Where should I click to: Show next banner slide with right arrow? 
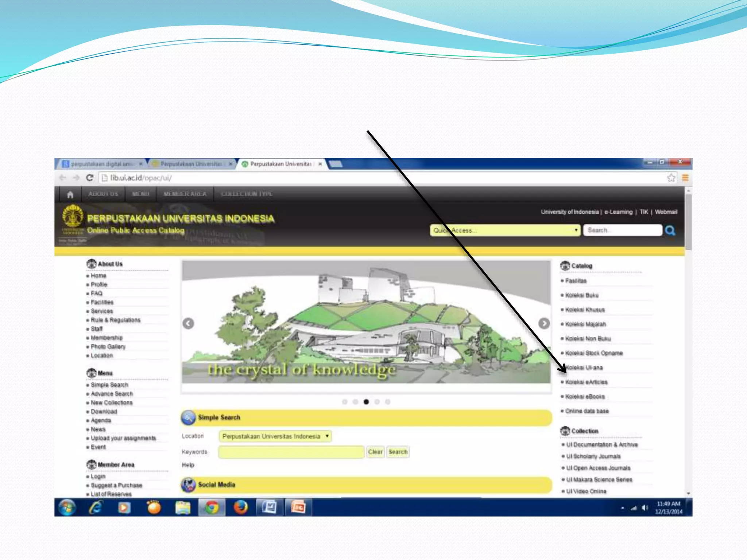click(544, 323)
